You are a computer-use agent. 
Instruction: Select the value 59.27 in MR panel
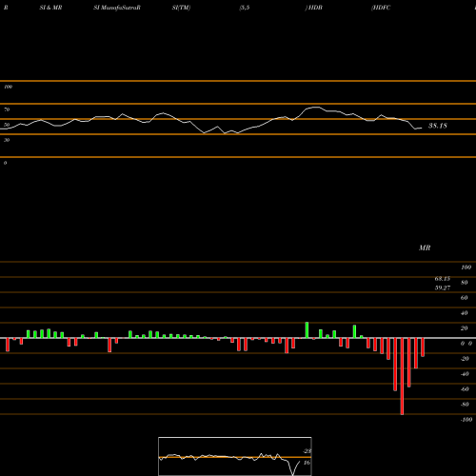tap(443, 288)
